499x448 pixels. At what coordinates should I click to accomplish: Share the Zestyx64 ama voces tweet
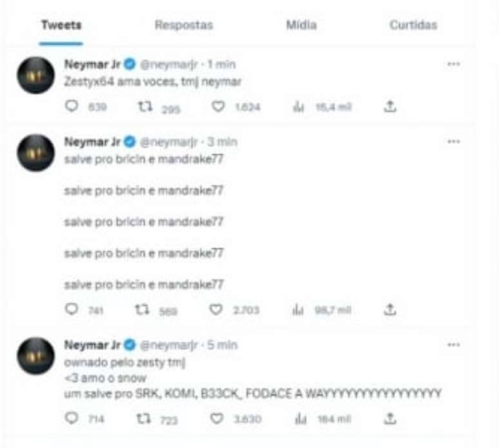click(390, 106)
